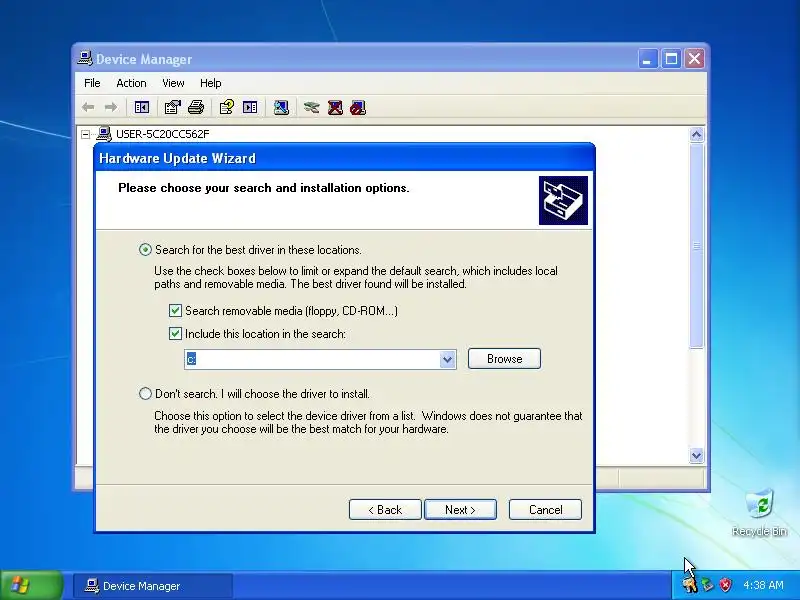Select 'Don't search. I will choose' radio button
This screenshot has height=600, width=800.
click(145, 393)
